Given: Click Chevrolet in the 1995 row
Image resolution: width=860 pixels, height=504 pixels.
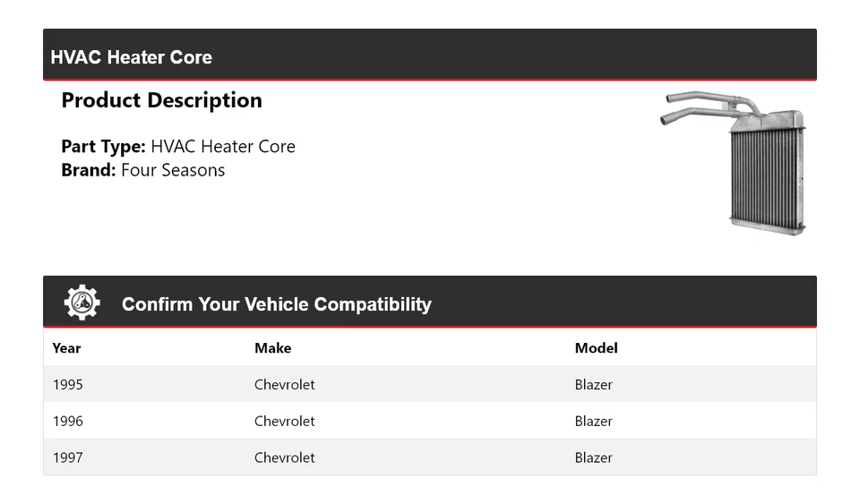Looking at the screenshot, I should click(x=284, y=385).
